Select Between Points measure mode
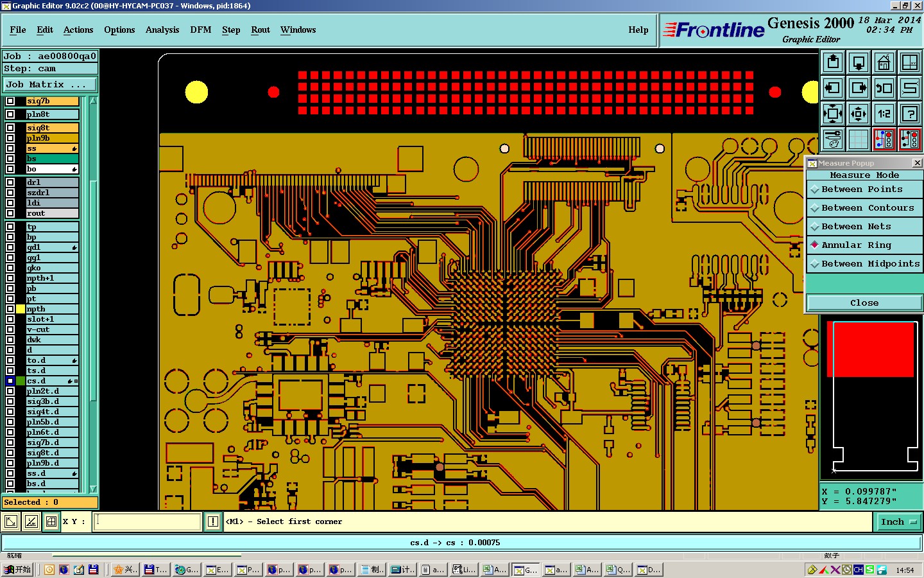This screenshot has width=924, height=578. (864, 189)
